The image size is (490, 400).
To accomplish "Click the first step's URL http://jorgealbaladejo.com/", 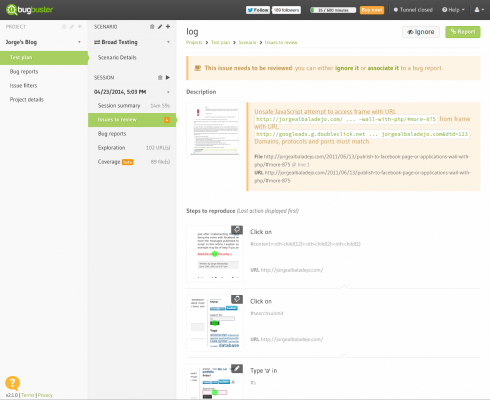I will [x=292, y=270].
